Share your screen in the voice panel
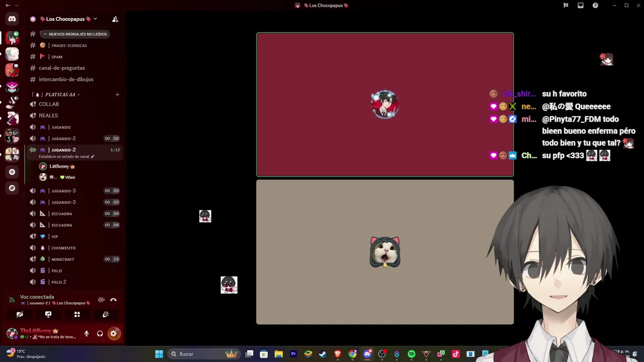This screenshot has width=644, height=362. (48, 314)
